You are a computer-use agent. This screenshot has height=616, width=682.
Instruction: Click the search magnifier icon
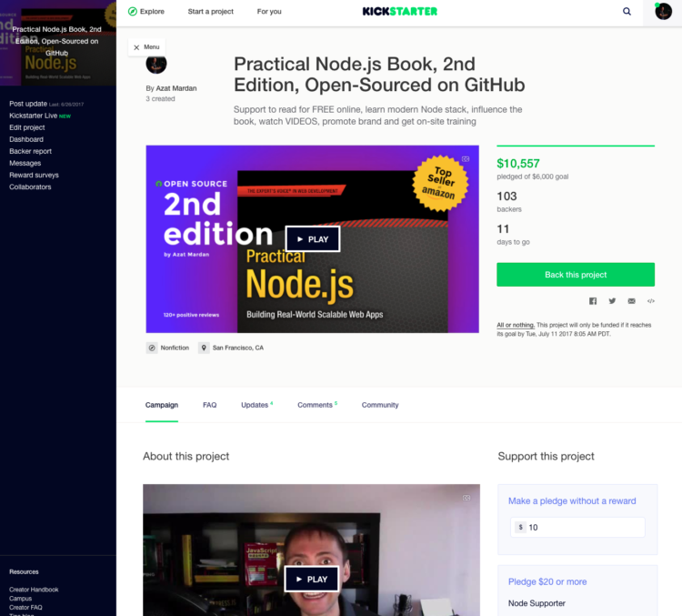pyautogui.click(x=627, y=11)
